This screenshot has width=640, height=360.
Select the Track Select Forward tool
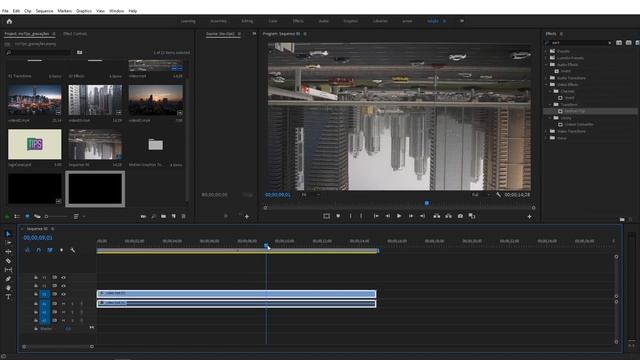click(x=8, y=242)
